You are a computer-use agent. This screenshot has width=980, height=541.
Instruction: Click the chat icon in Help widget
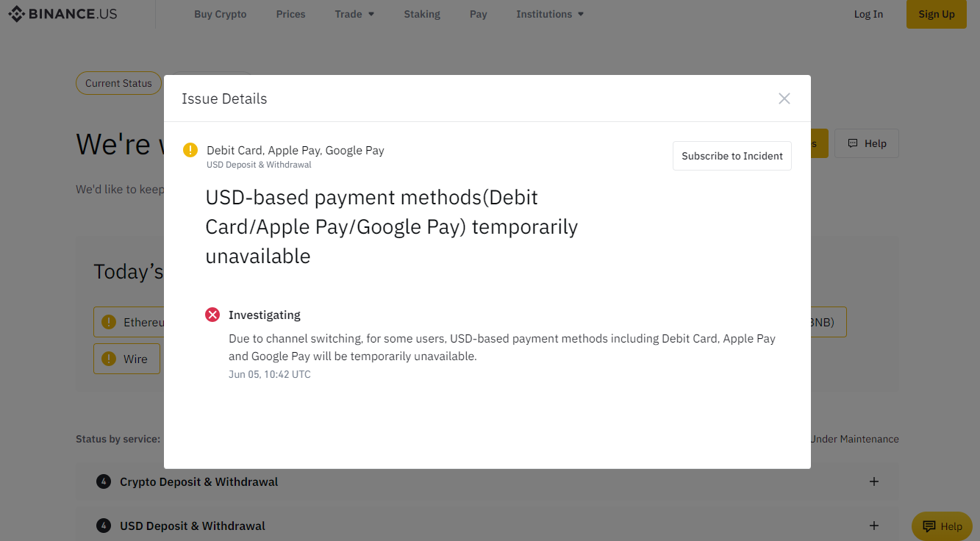point(929,526)
